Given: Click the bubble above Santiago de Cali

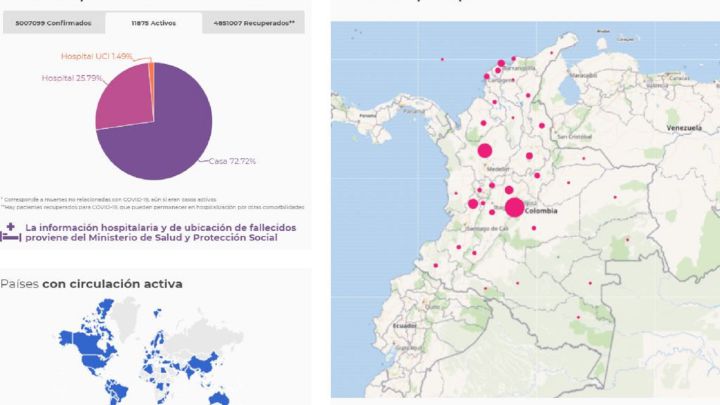Looking at the screenshot, I should 473,204.
